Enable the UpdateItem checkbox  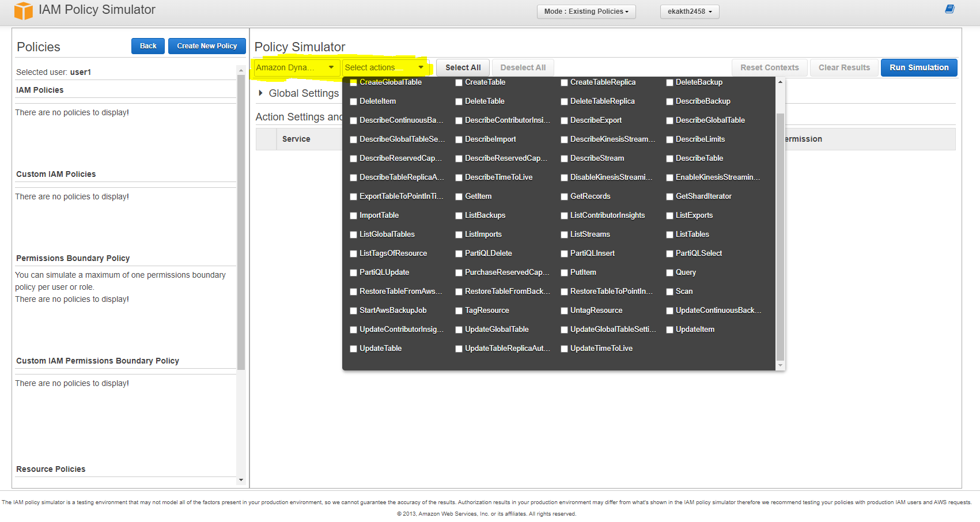point(670,330)
